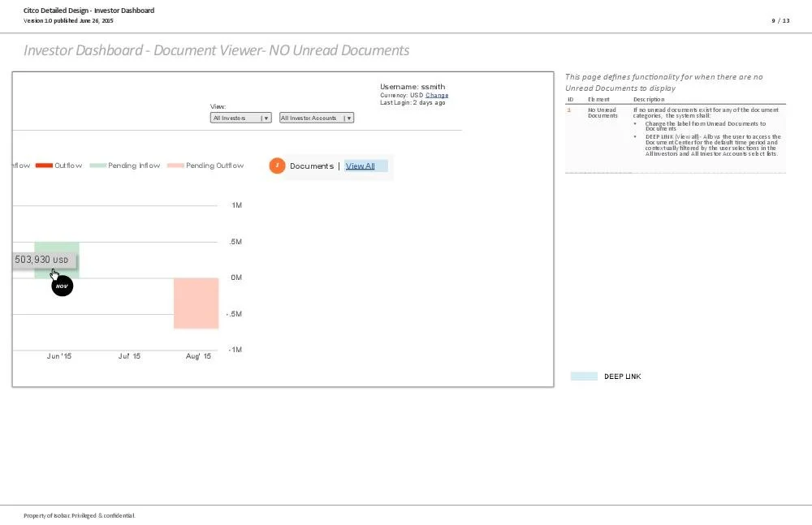Click the Investor Dashboard page heading
The width and height of the screenshot is (812, 525).
pos(217,50)
